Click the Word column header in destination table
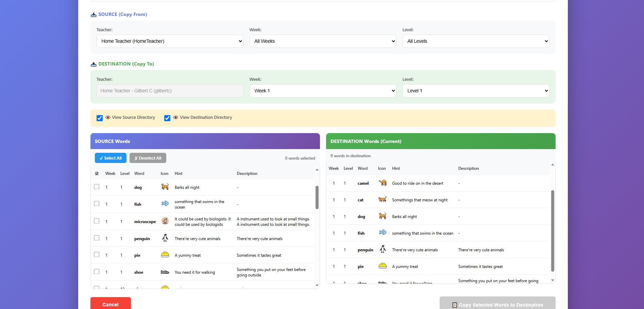Image resolution: width=644 pixels, height=309 pixels. tap(362, 168)
